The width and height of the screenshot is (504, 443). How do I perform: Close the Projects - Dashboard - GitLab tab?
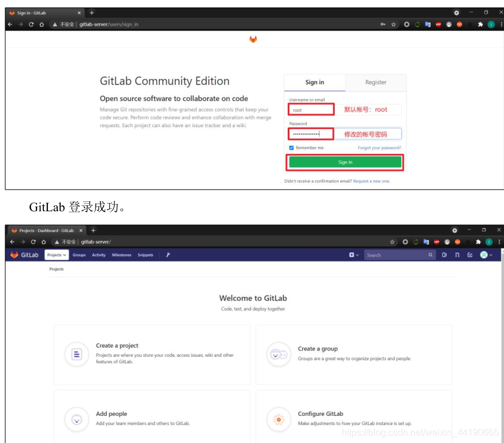coord(81,230)
